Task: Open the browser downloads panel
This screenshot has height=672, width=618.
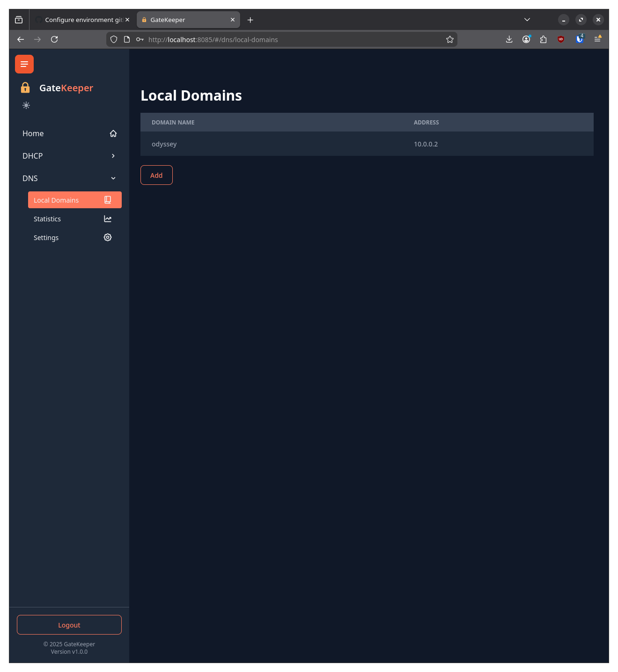Action: (509, 39)
